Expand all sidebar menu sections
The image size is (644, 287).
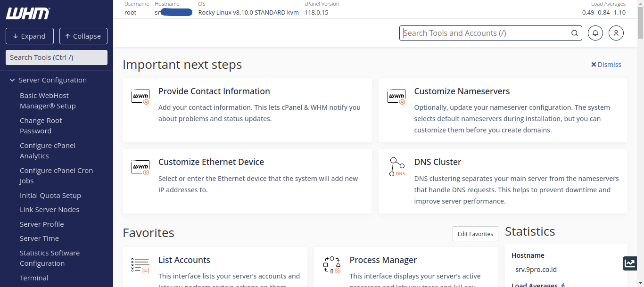pos(30,36)
